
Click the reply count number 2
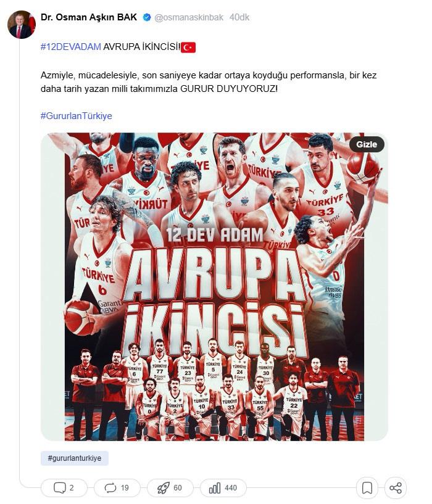tap(72, 488)
